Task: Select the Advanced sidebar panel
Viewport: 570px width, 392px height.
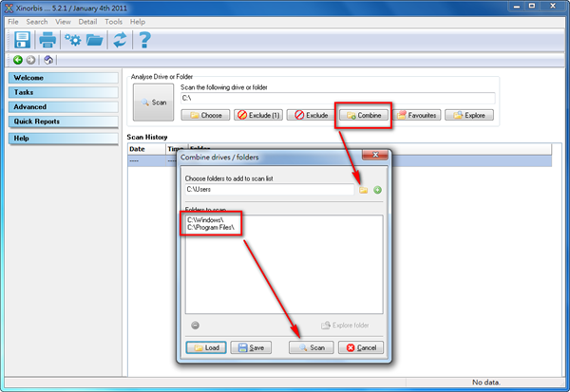Action: pyautogui.click(x=64, y=107)
